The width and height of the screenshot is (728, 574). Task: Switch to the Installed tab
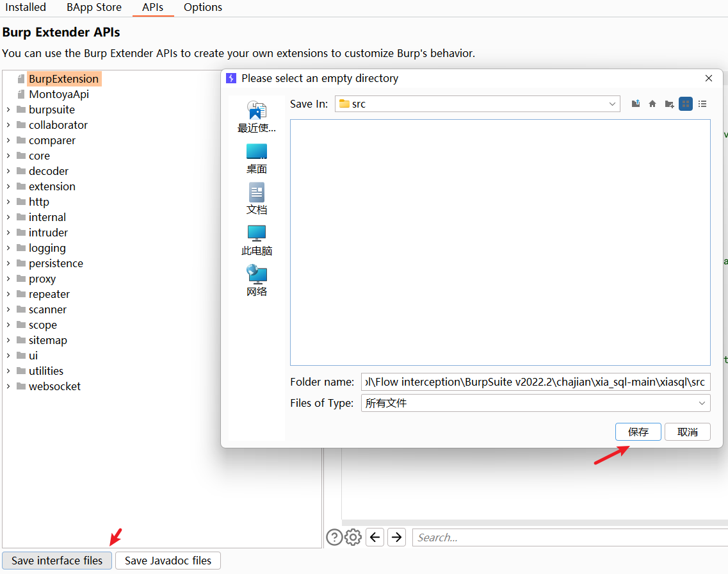click(26, 8)
